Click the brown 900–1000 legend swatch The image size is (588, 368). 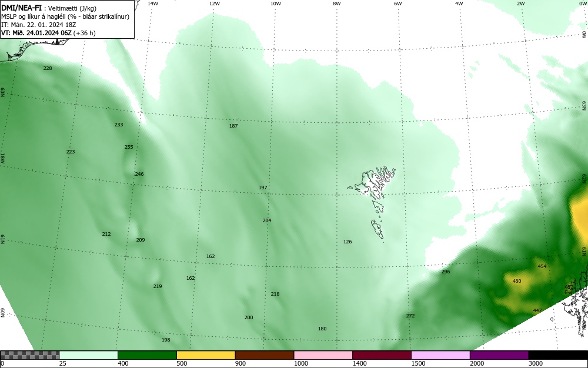coord(265,355)
